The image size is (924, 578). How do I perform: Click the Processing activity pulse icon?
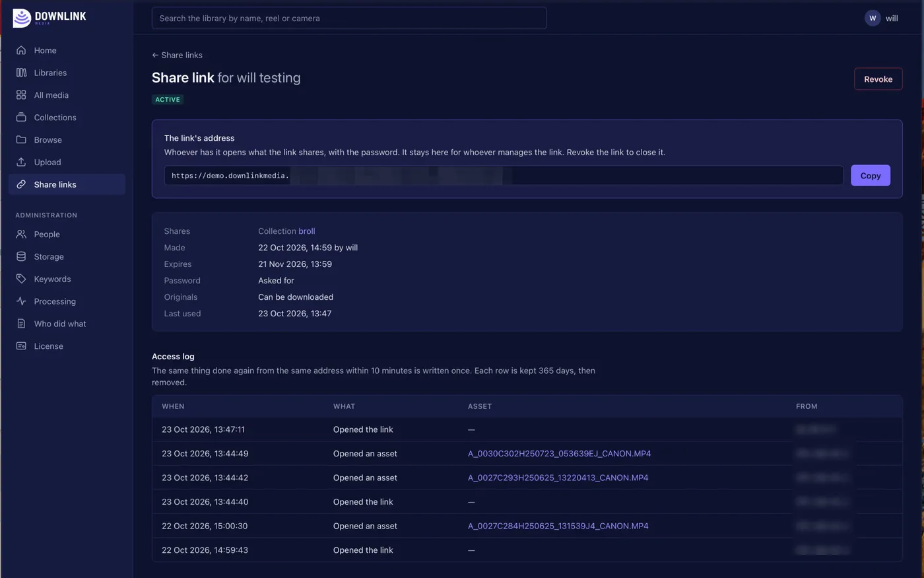click(21, 302)
